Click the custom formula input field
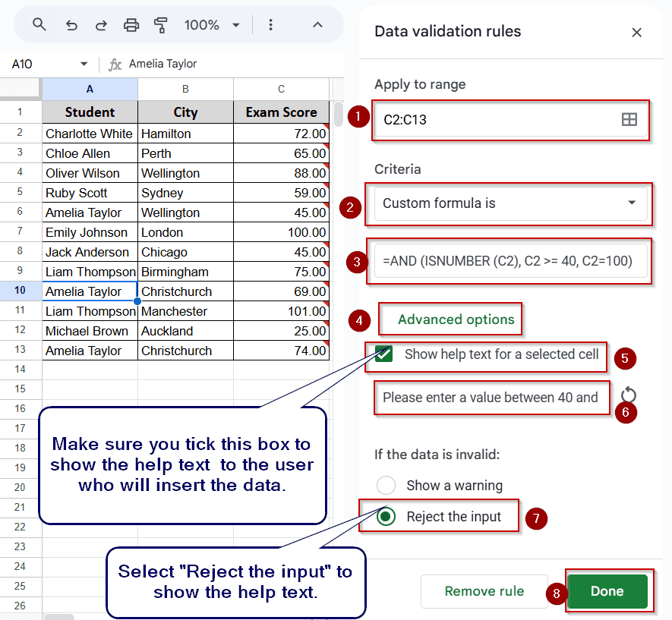 [x=510, y=261]
